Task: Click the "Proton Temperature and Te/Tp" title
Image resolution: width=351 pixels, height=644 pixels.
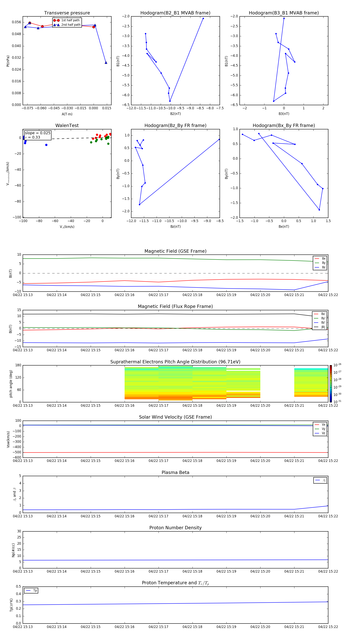Action: [x=175, y=583]
